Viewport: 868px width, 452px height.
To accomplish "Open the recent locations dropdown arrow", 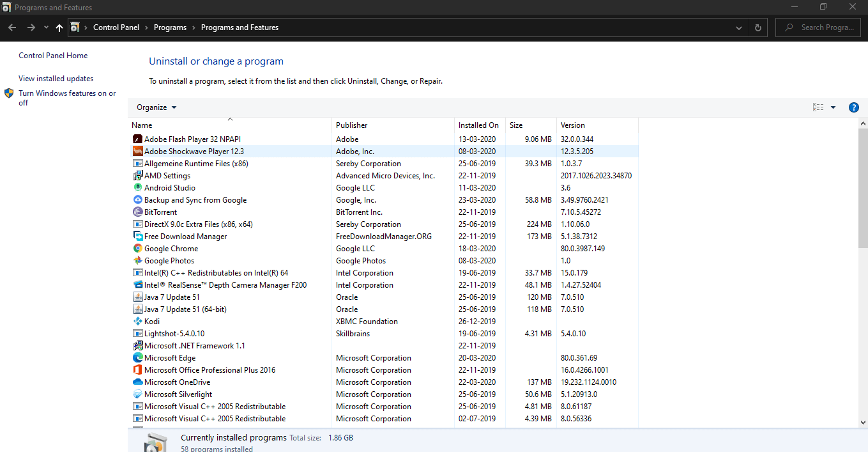I will point(46,27).
